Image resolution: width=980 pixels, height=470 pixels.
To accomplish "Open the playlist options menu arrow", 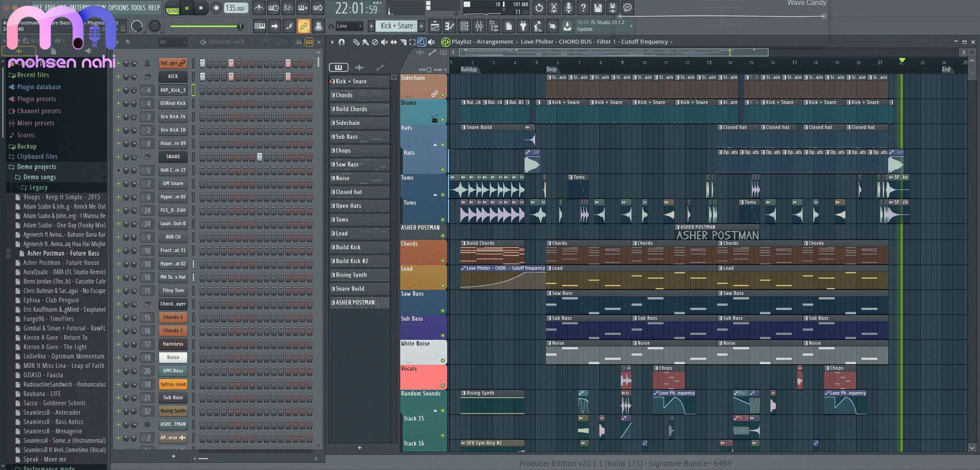I will pyautogui.click(x=332, y=42).
